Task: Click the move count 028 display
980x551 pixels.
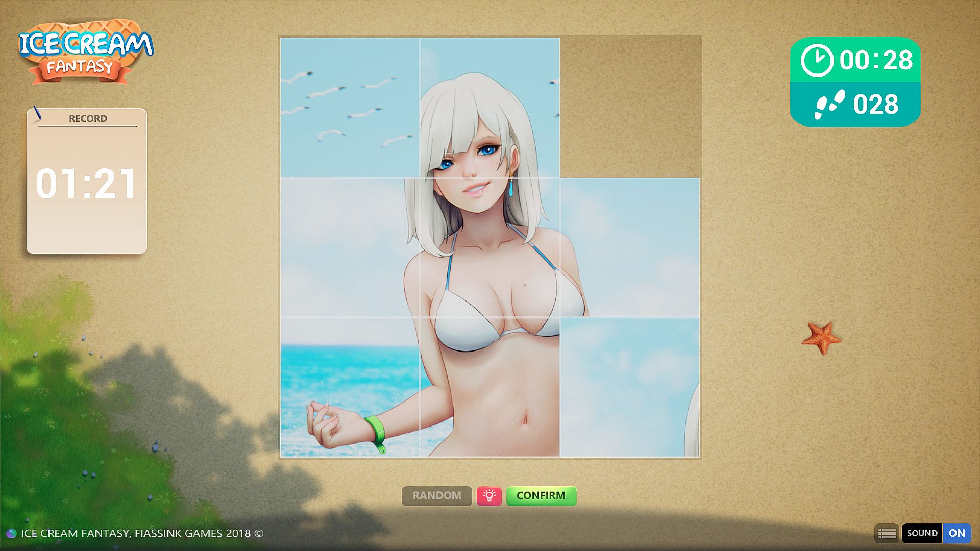Action: (875, 105)
